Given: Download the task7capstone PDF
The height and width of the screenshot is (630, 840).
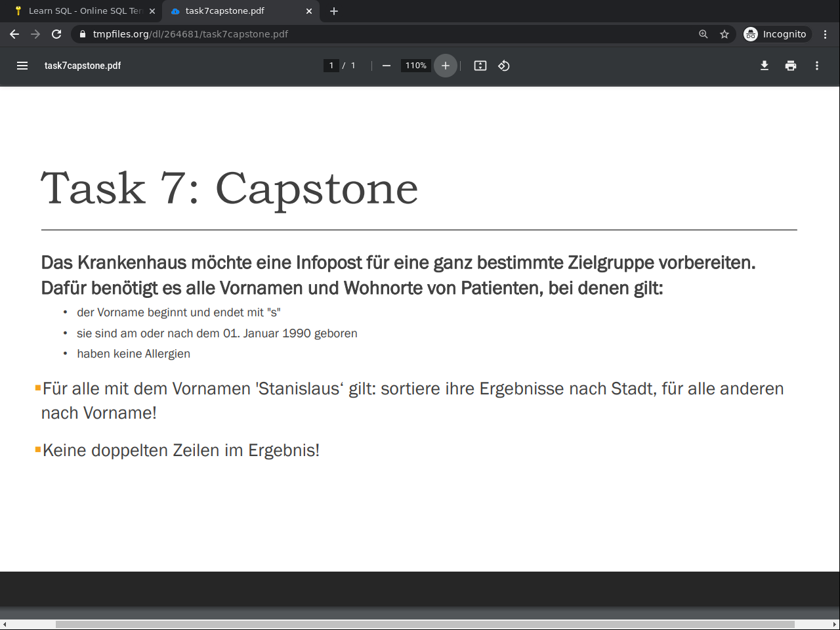Looking at the screenshot, I should 765,66.
